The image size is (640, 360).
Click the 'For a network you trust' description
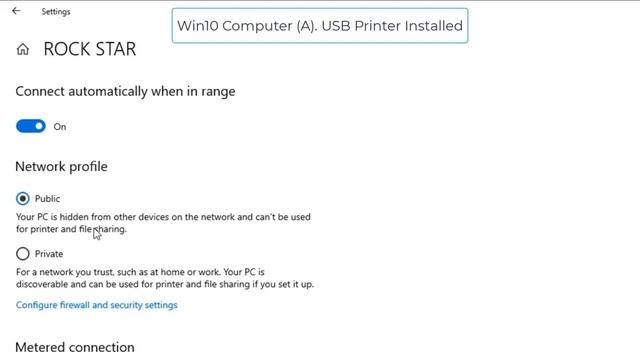tap(165, 278)
